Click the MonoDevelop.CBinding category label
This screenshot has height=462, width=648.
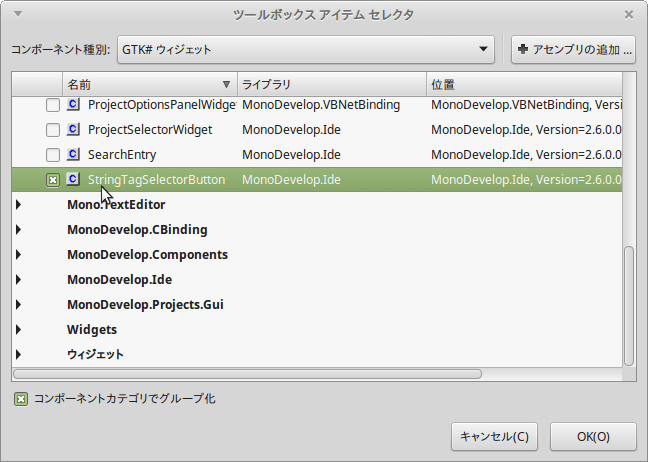click(x=137, y=229)
